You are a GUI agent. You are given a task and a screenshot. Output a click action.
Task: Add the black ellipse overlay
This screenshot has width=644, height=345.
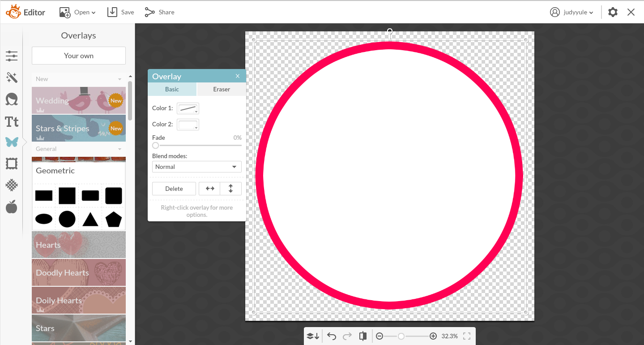[44, 219]
